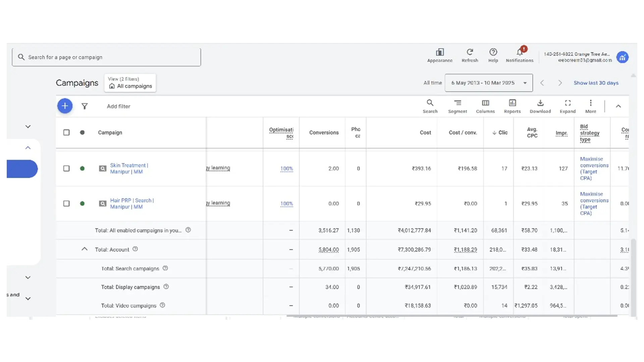Click the table Search magnifier icon
Viewport: 644px width, 362px height.
coord(430,103)
